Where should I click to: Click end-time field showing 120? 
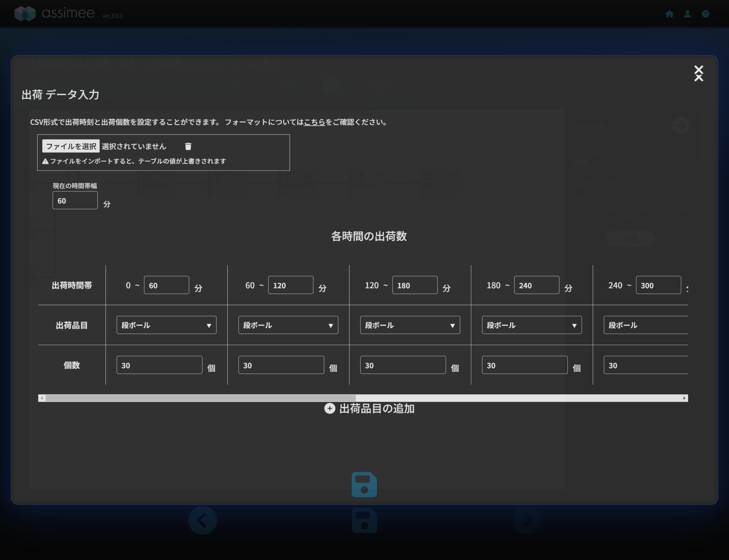(290, 285)
